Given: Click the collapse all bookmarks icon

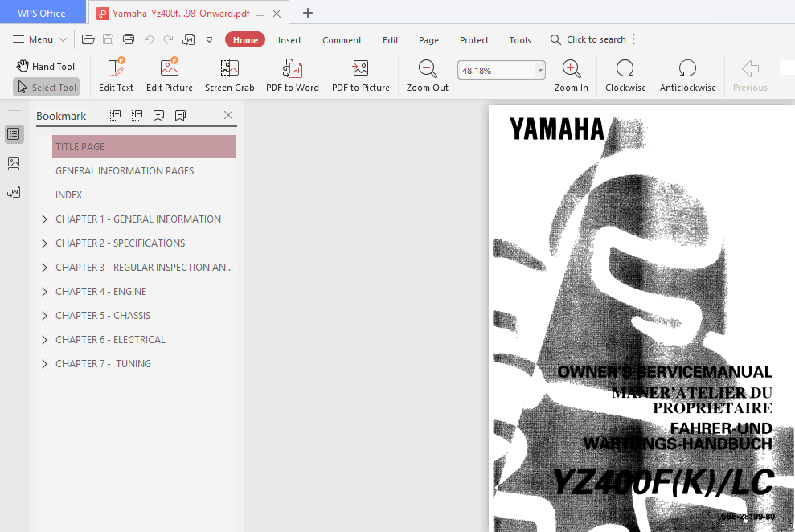Looking at the screenshot, I should (137, 115).
